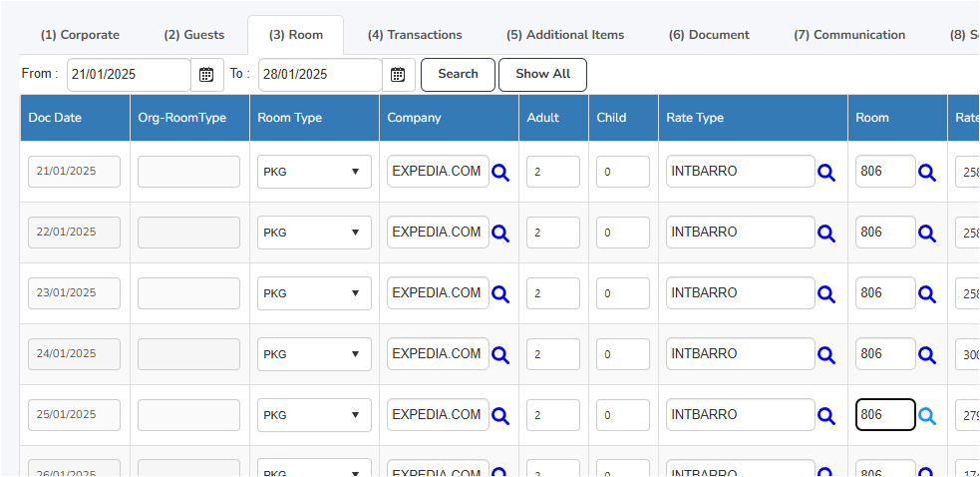Edit Company field in 22/01/2025 row

[x=438, y=233]
